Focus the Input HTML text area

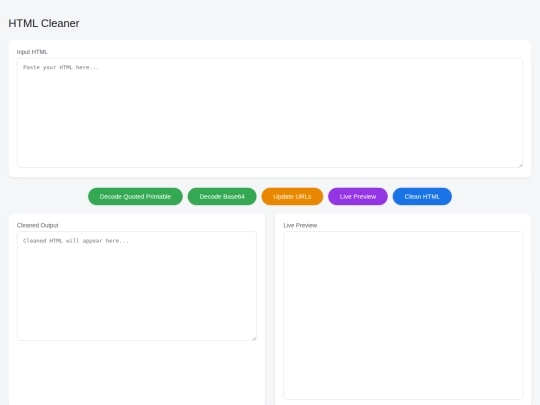[x=270, y=113]
